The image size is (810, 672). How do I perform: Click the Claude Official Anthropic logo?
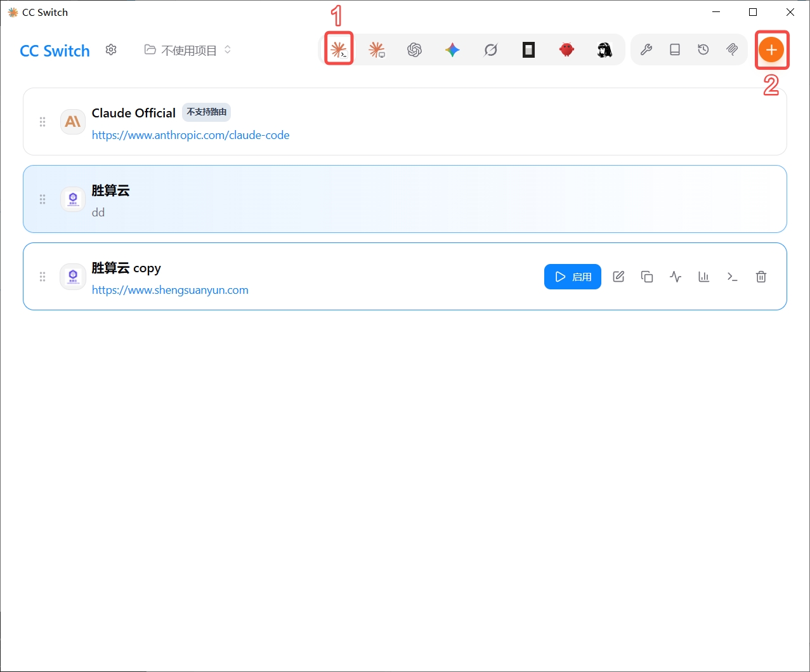point(73,122)
